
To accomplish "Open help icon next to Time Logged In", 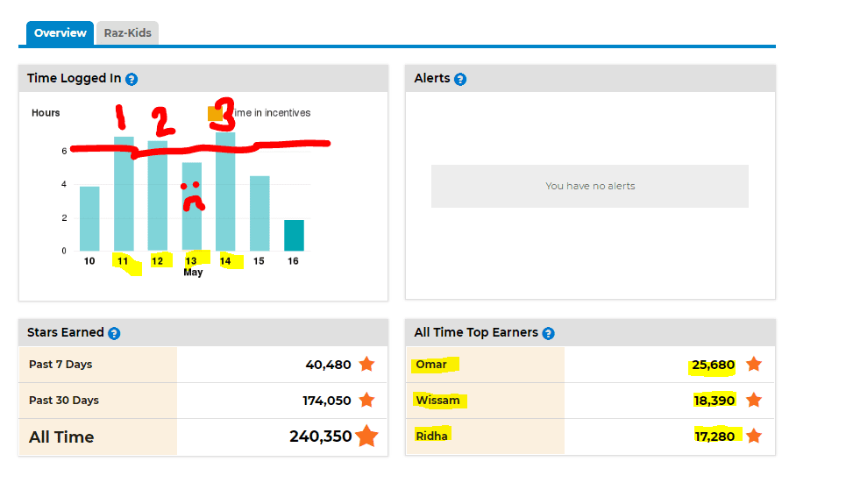I will pyautogui.click(x=132, y=79).
